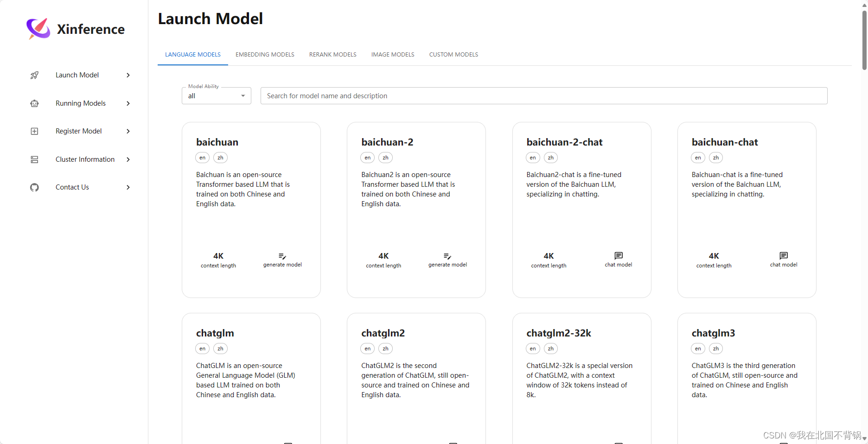Select the chatglm2-32k model card title
The height and width of the screenshot is (444, 868).
pos(559,333)
